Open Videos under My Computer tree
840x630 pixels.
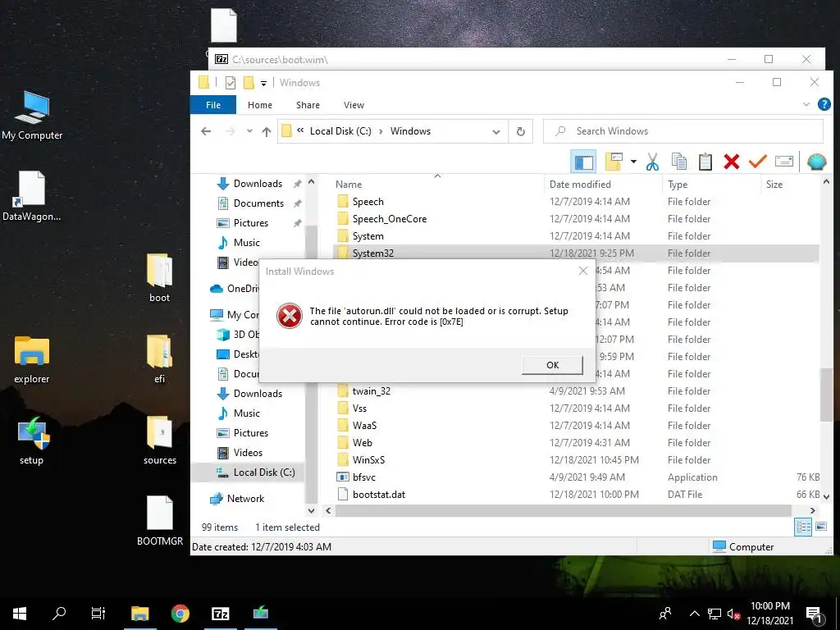pyautogui.click(x=248, y=453)
